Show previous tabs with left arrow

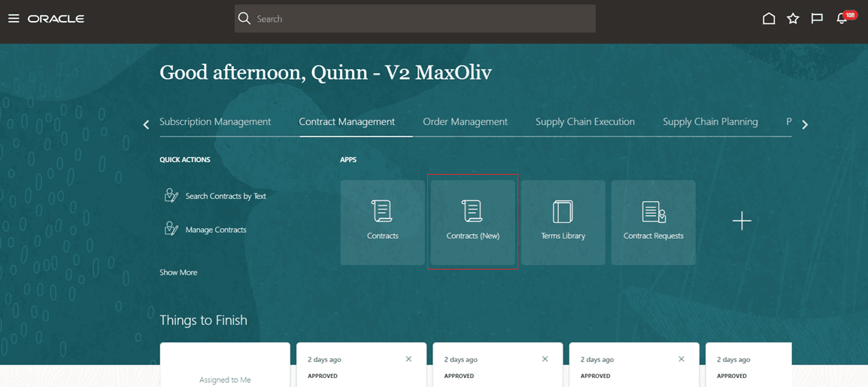pos(146,125)
